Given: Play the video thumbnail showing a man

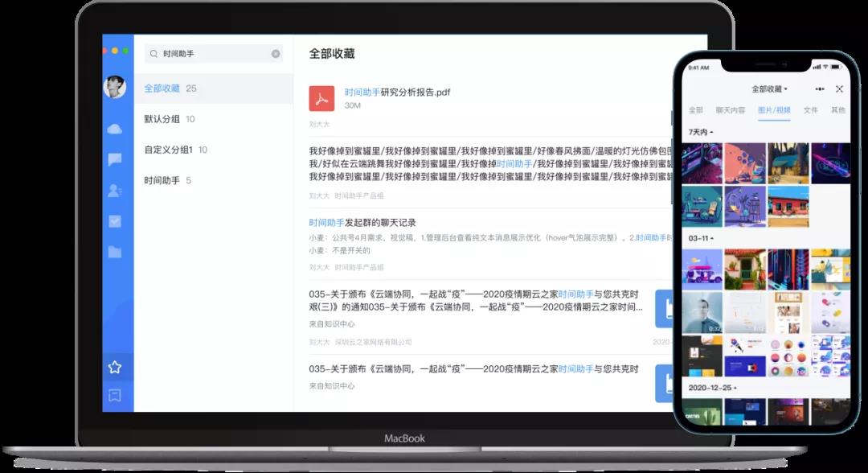Looking at the screenshot, I should click(x=702, y=313).
